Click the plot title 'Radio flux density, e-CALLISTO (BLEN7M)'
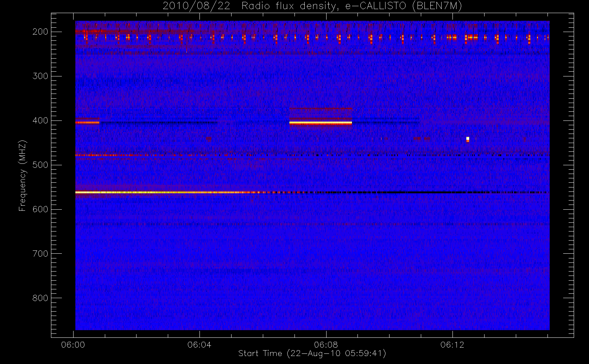 [352, 6]
